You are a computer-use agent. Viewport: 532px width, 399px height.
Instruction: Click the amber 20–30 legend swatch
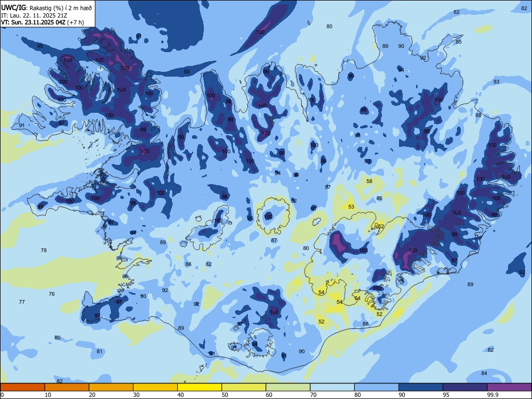coord(111,387)
